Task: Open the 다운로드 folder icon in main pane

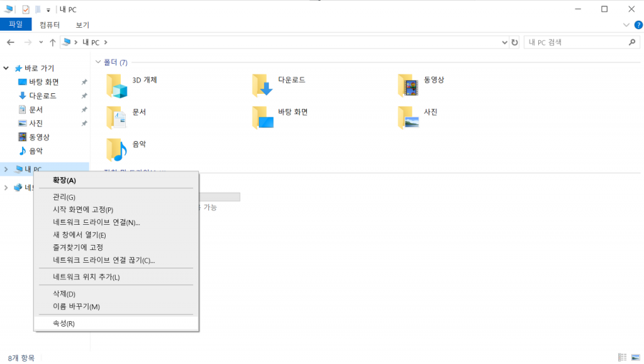Action: click(262, 86)
